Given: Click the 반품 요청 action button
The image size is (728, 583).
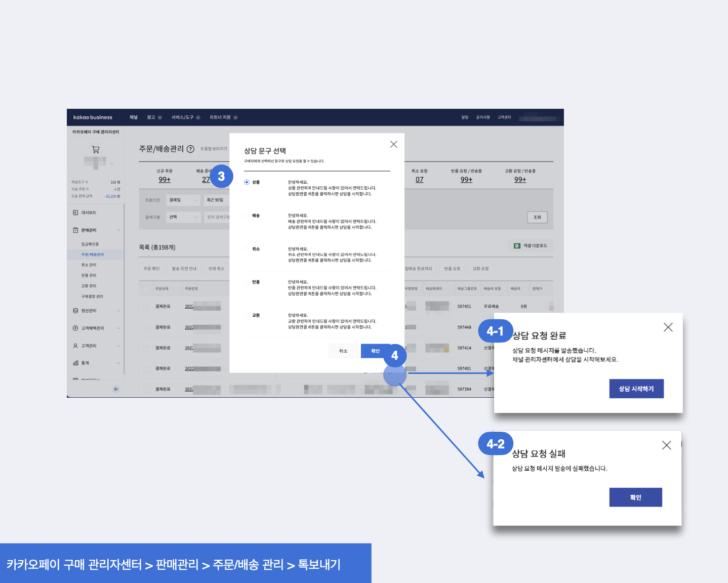Looking at the screenshot, I should coord(452,269).
